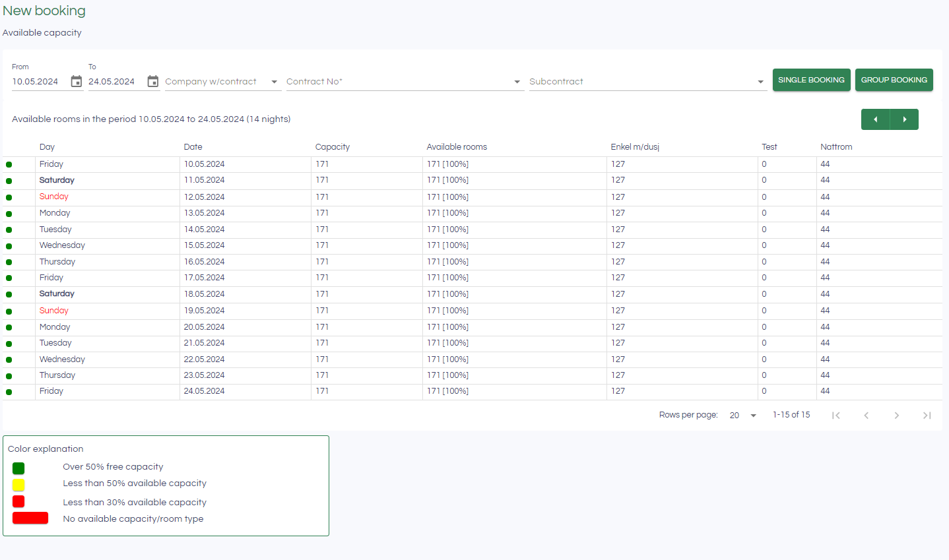The image size is (949, 560).
Task: Click the Group Booking button
Action: 894,80
